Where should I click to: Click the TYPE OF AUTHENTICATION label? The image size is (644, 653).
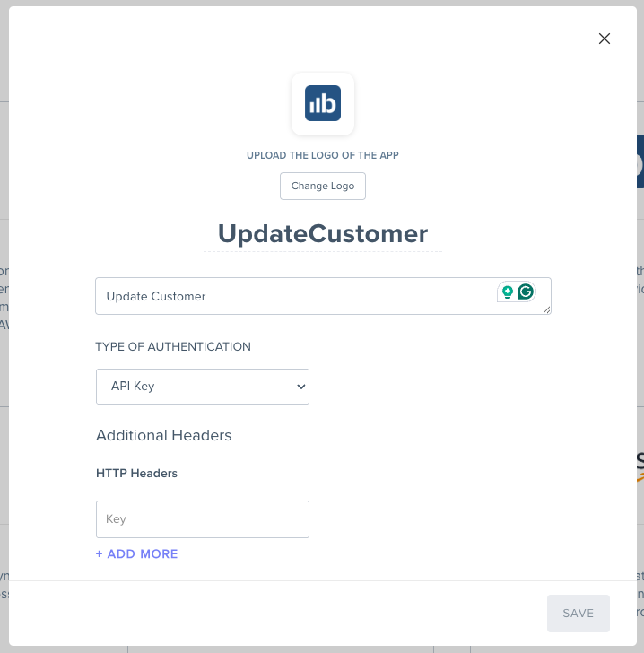(173, 347)
